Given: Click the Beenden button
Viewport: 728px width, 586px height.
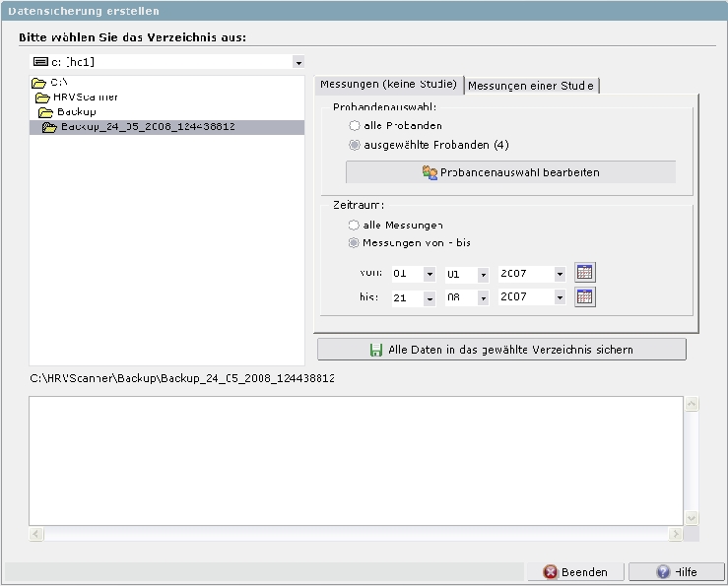Looking at the screenshot, I should [575, 572].
